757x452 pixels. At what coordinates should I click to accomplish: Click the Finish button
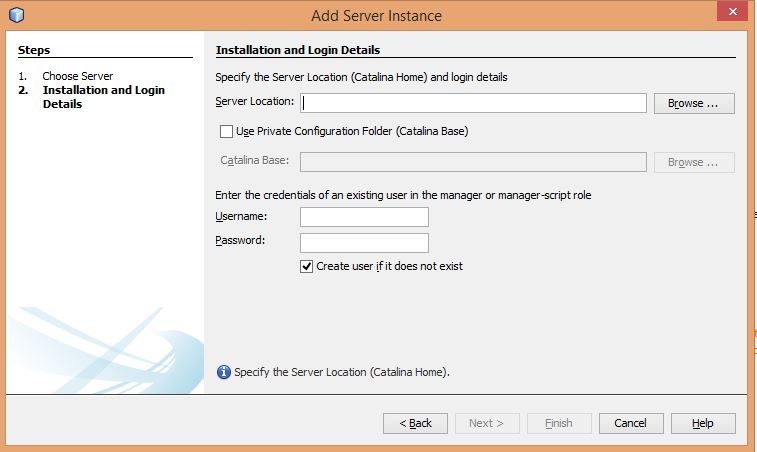click(x=559, y=423)
